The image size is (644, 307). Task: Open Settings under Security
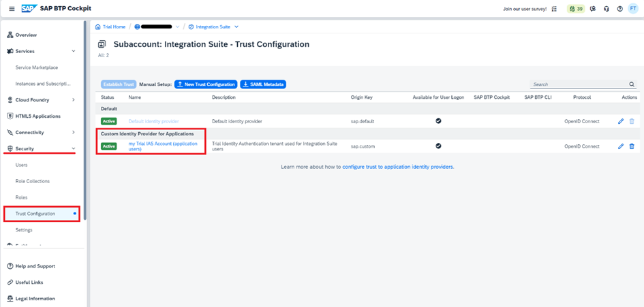[24, 230]
